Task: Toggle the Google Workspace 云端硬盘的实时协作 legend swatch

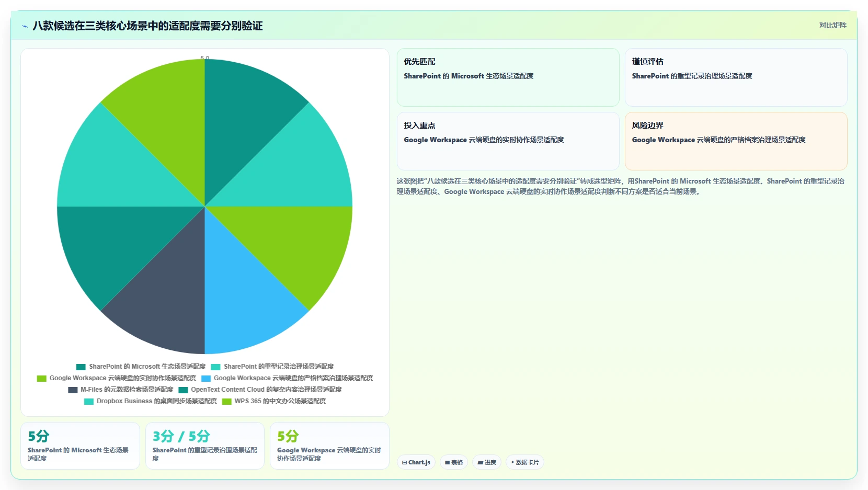Action: pyautogui.click(x=41, y=379)
